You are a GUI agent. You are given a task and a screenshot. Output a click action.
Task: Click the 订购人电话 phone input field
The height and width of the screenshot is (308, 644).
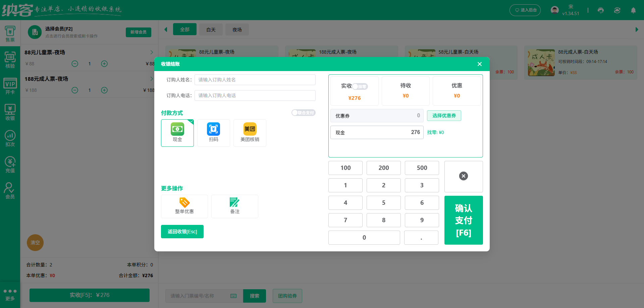(255, 96)
